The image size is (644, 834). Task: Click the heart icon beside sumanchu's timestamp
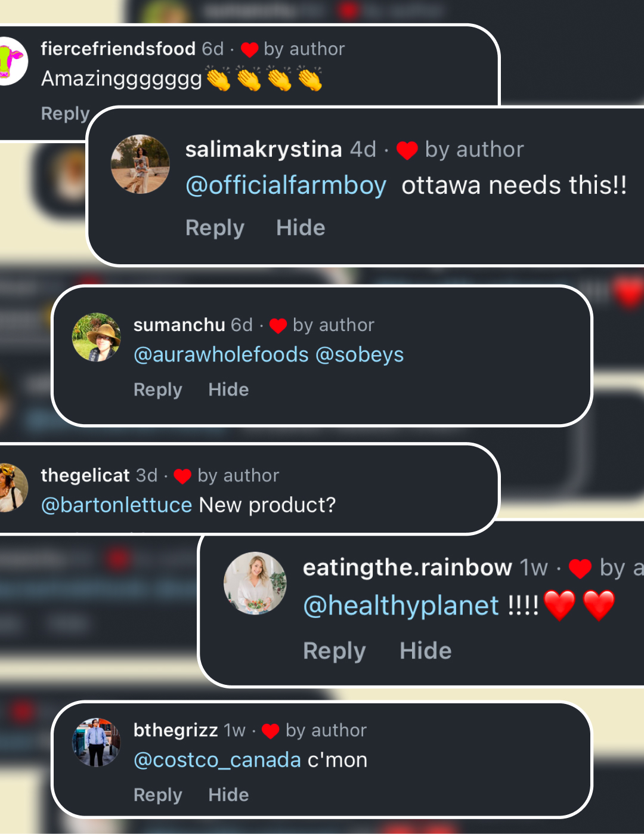(x=278, y=326)
